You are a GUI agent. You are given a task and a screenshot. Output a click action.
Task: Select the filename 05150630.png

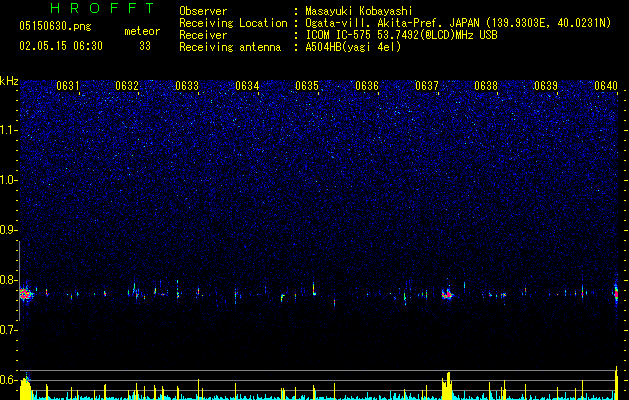click(55, 27)
